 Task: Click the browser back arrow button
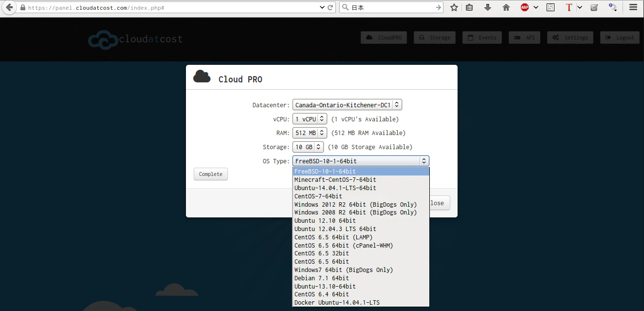9,8
